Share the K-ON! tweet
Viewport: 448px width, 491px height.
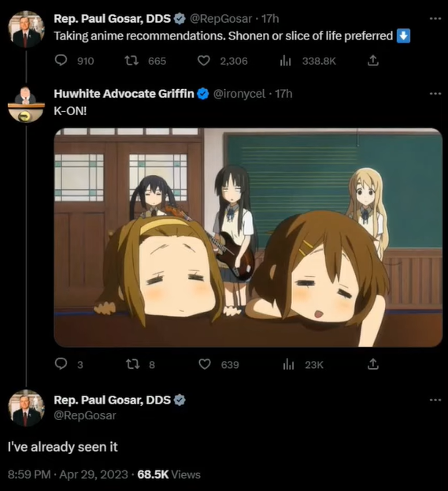pyautogui.click(x=372, y=364)
